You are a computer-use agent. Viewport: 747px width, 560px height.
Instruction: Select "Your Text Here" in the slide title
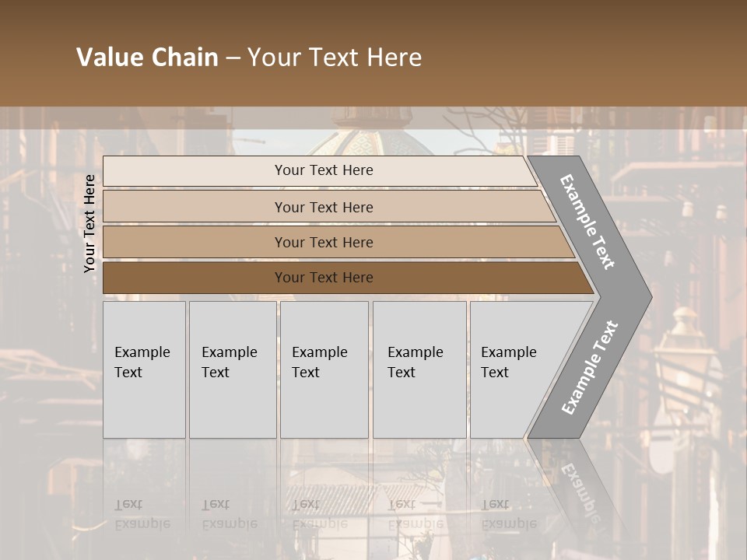pyautogui.click(x=335, y=58)
